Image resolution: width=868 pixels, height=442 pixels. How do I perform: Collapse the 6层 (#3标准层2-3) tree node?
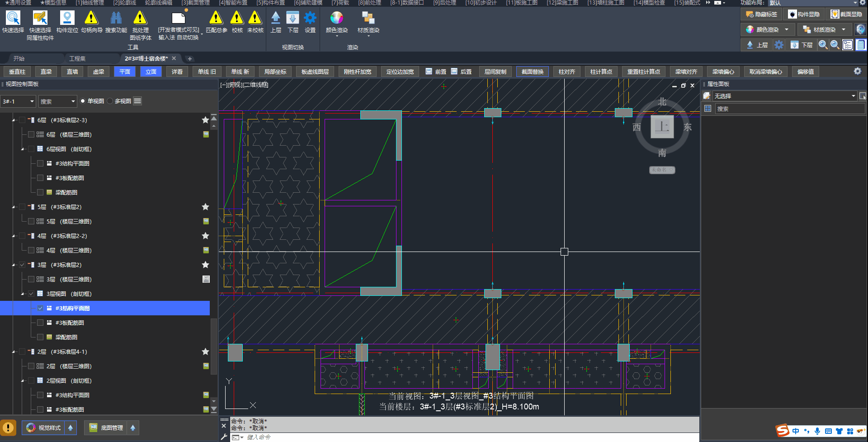(x=14, y=120)
